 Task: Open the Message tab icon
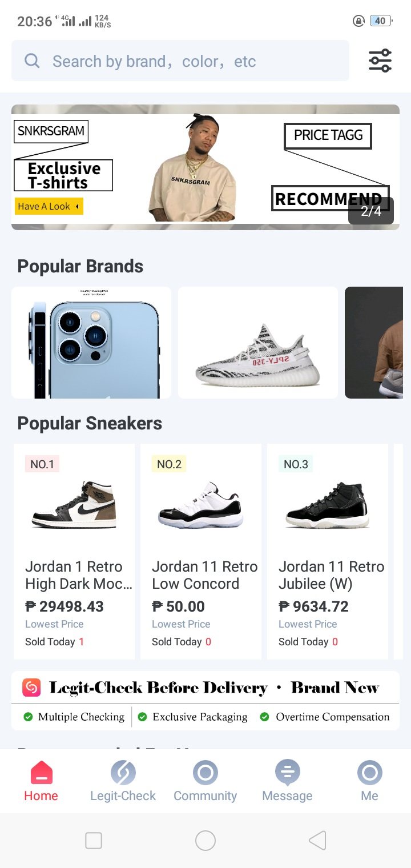(x=287, y=773)
